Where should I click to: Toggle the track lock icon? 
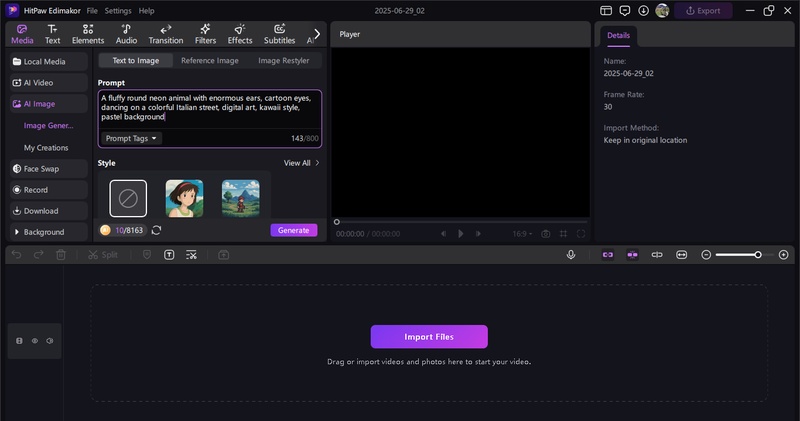pos(19,341)
